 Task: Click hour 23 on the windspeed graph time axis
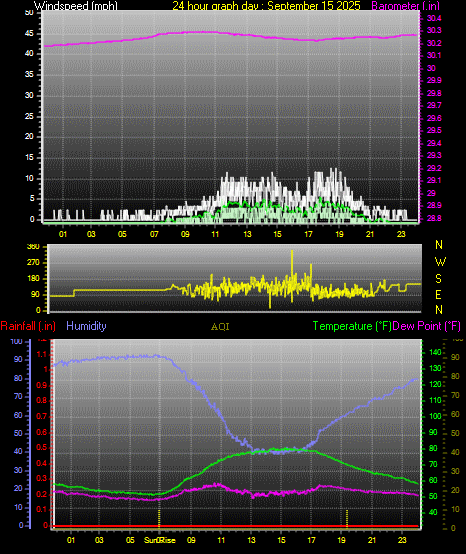(x=401, y=234)
